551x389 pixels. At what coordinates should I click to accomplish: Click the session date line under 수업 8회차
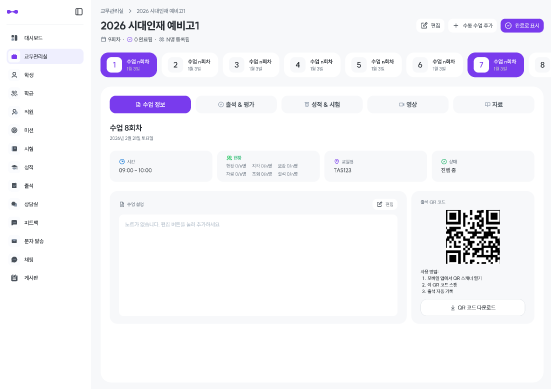[131, 138]
